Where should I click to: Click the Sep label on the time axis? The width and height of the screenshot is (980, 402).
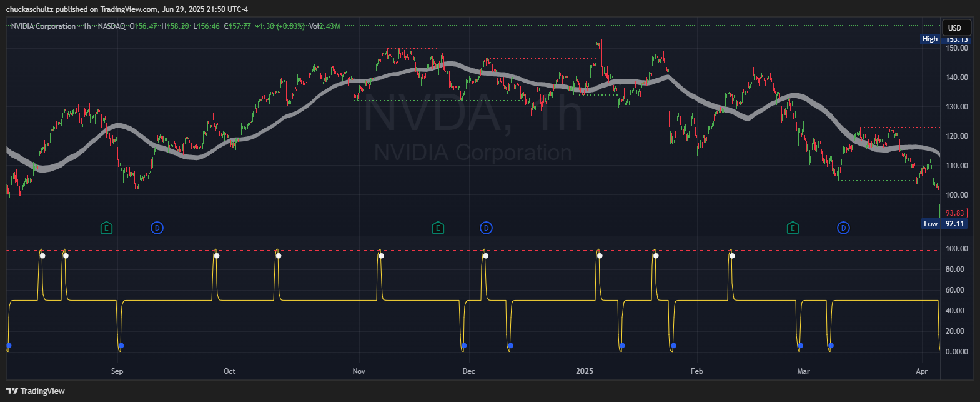click(117, 371)
